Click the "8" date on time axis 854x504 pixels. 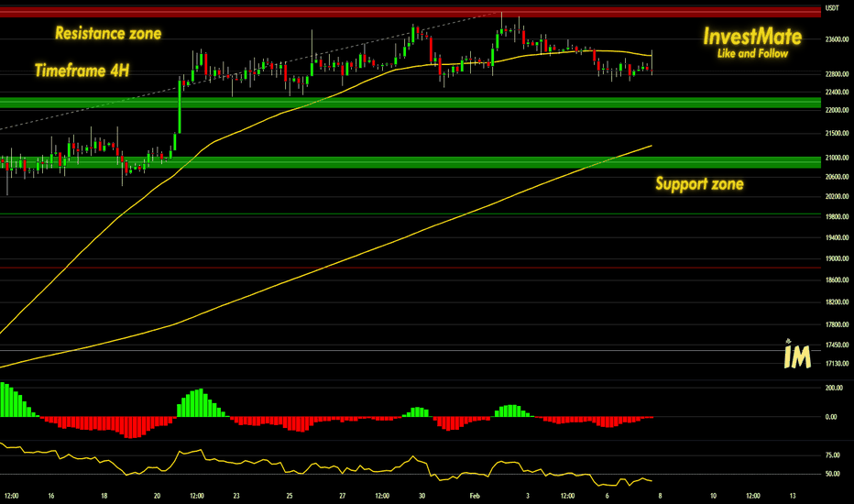coord(660,496)
